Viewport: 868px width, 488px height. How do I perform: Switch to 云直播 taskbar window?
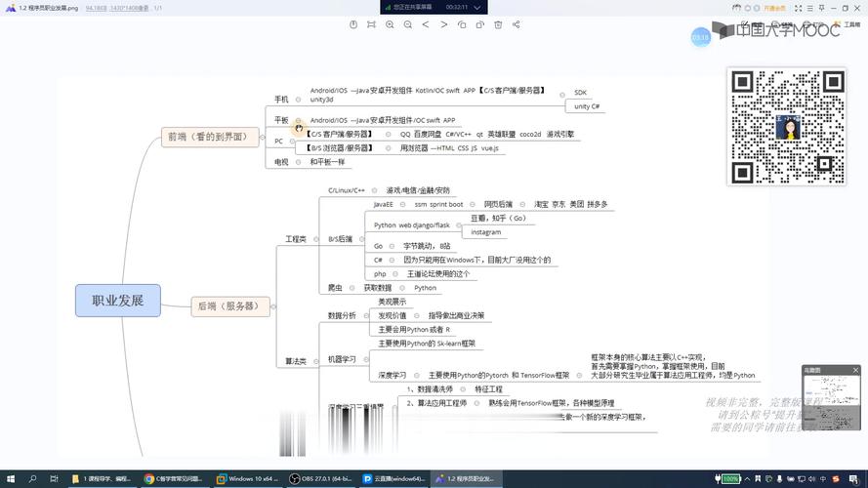pos(393,478)
